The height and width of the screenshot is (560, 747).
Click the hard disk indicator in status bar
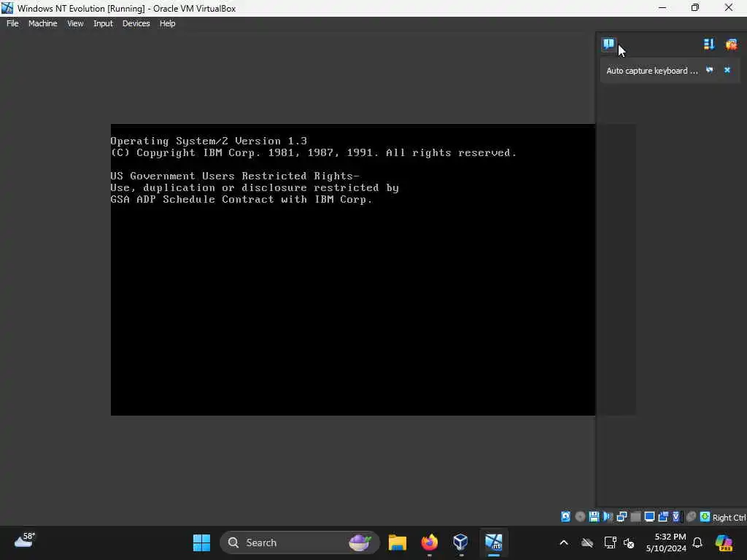[565, 517]
